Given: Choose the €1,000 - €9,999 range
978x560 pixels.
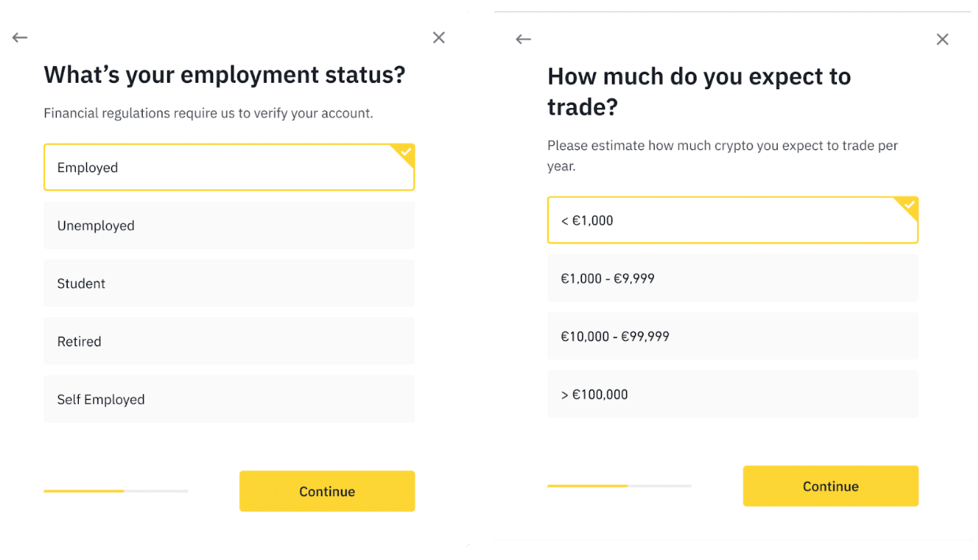Looking at the screenshot, I should (x=732, y=278).
